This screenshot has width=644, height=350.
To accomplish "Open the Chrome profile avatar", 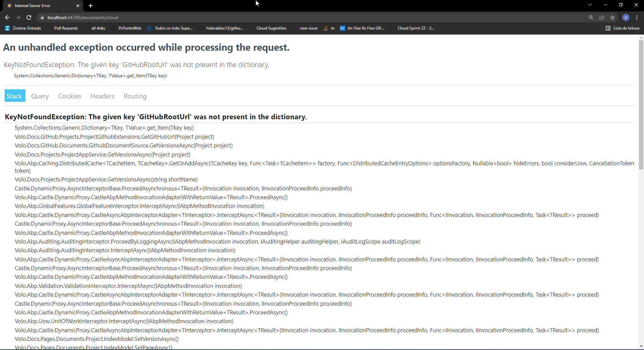I will tap(626, 17).
